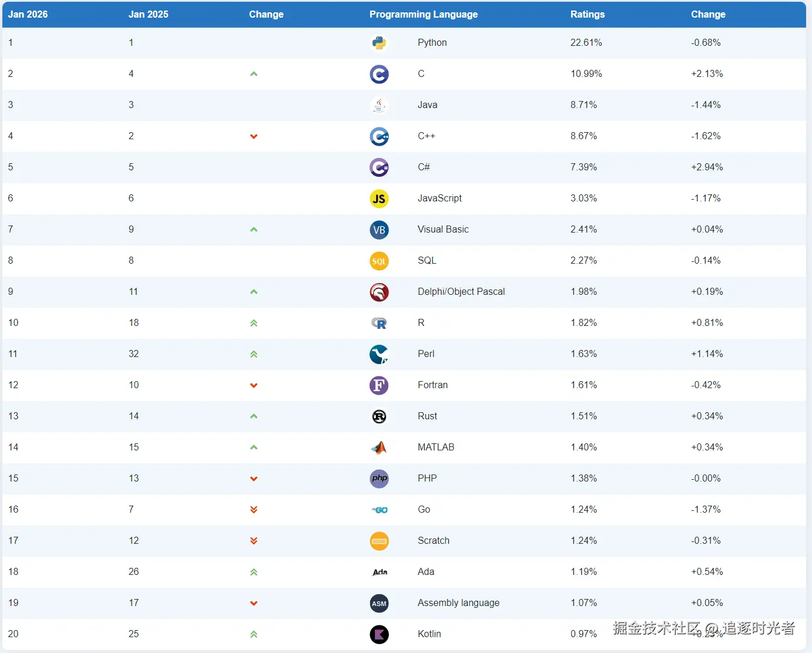Click the MATLAB logo icon
This screenshot has width=812, height=653.
coord(379,447)
